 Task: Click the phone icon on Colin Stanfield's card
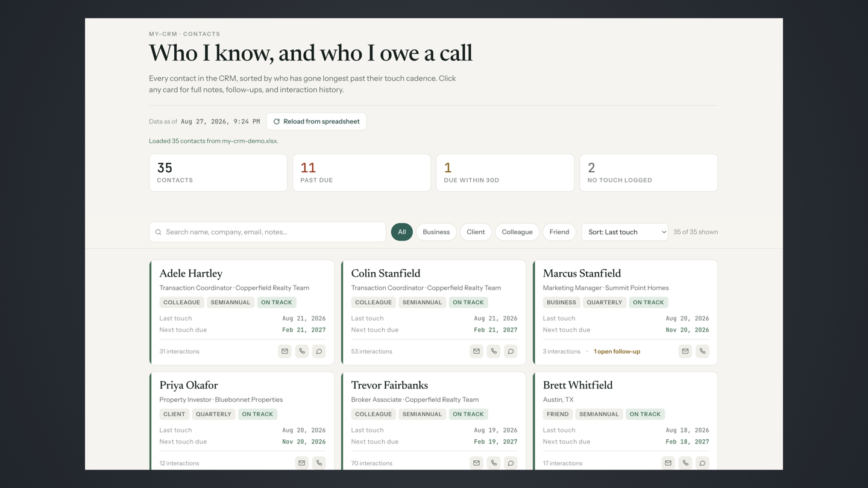coord(494,351)
